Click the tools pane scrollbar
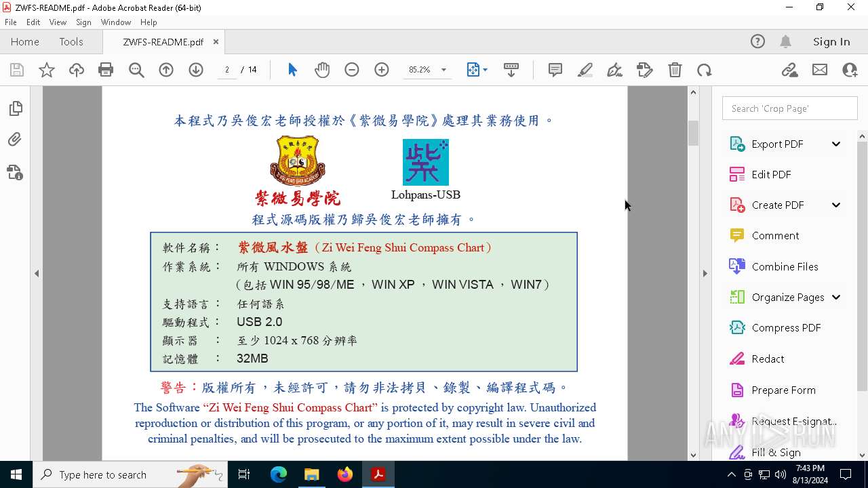868x488 pixels. click(862, 266)
